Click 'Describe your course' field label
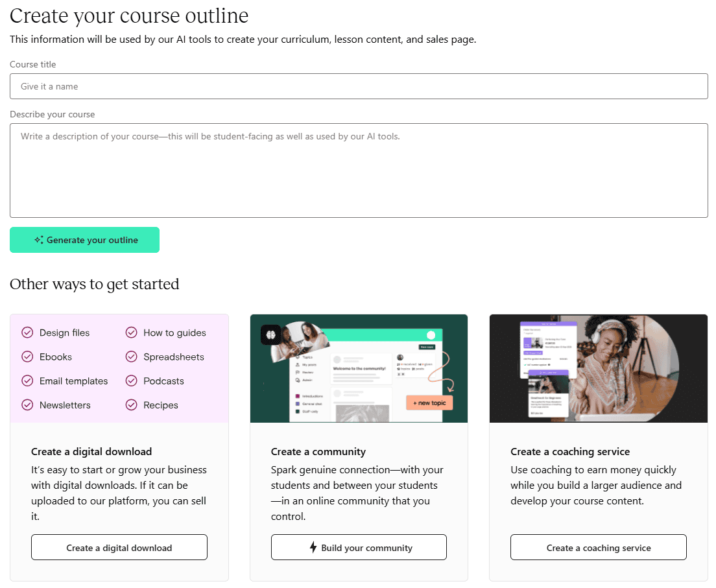The width and height of the screenshot is (716, 588). [x=53, y=114]
